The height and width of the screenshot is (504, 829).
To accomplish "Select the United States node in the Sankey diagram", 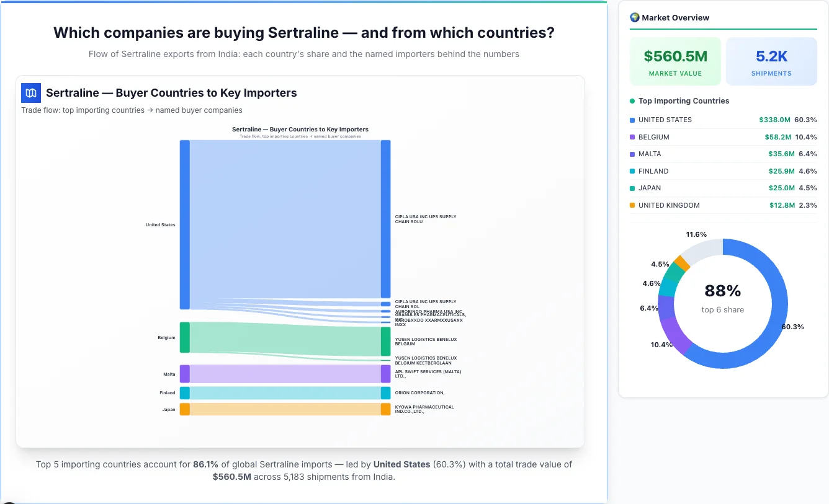I will tap(184, 224).
